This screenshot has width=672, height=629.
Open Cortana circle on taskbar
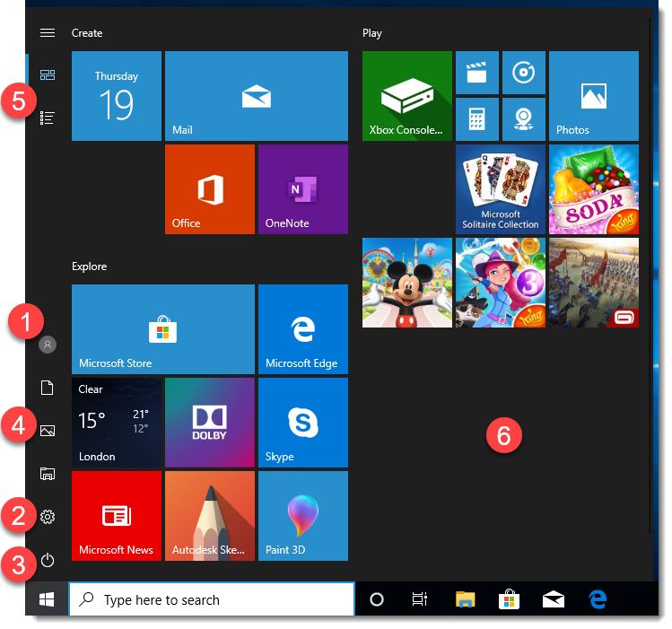[377, 599]
